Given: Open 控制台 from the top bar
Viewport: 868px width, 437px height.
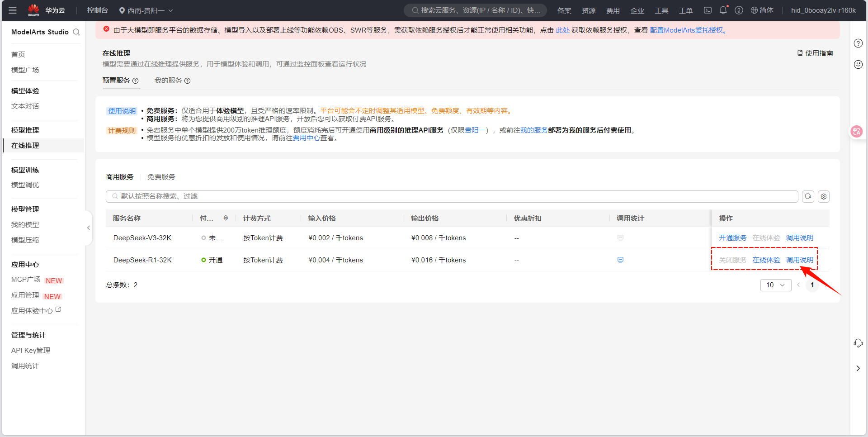Looking at the screenshot, I should coord(98,10).
